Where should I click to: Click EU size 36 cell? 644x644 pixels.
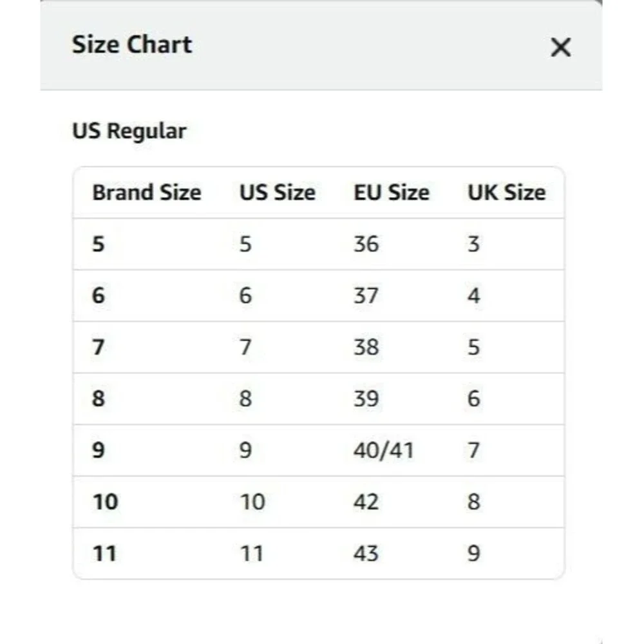coord(366,244)
